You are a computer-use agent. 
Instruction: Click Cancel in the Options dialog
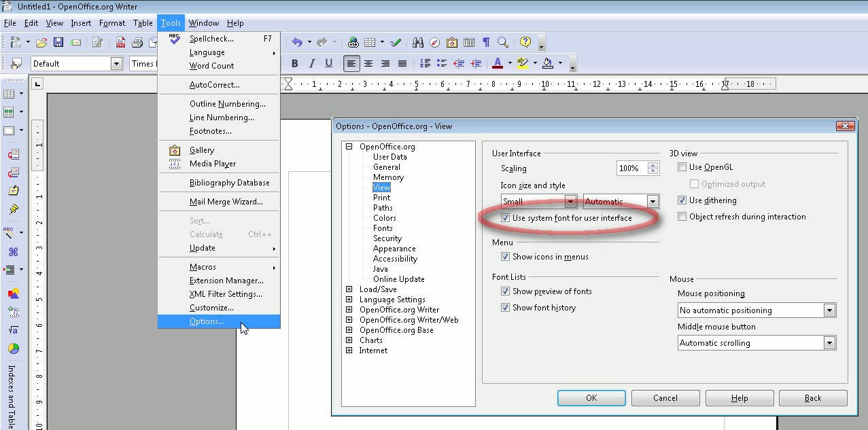coord(665,398)
